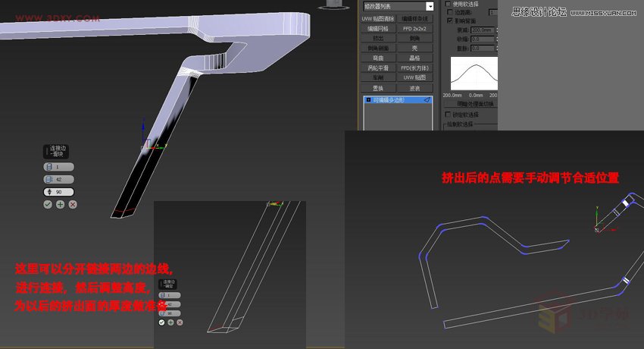
Task: Select the segments value 1 field in larger caddy
Action: tap(59, 167)
